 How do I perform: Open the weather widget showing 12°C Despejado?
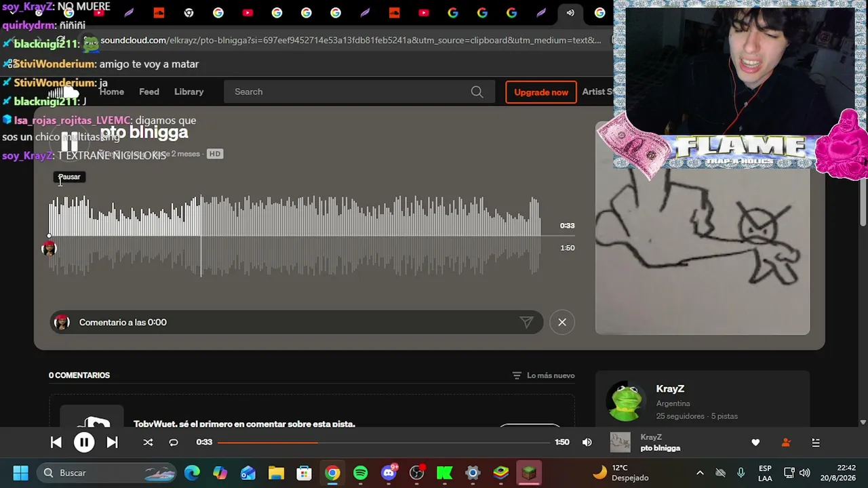coord(620,473)
